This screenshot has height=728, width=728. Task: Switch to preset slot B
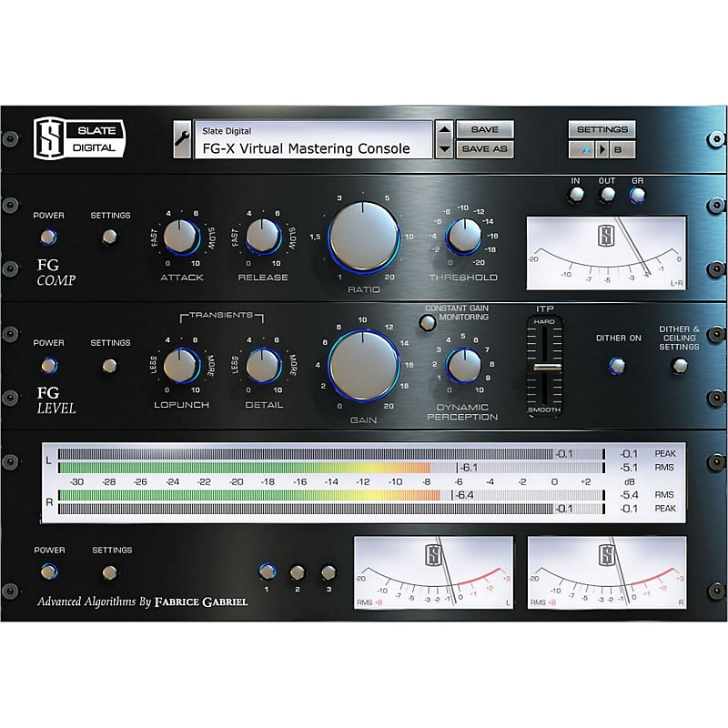click(620, 148)
